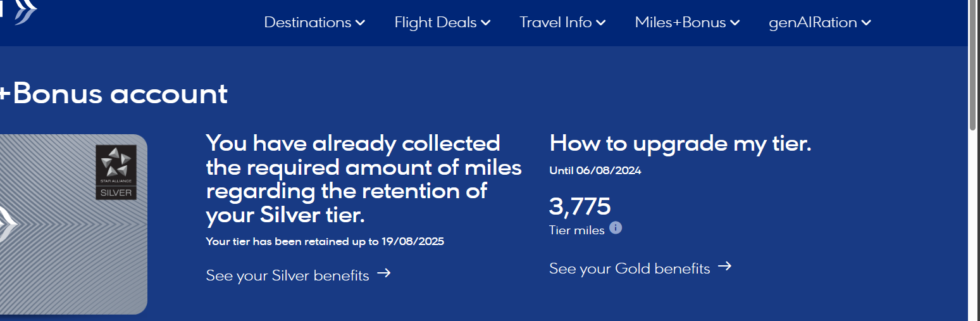Image resolution: width=980 pixels, height=321 pixels.
Task: Open the Destinations menu
Action: 307,23
